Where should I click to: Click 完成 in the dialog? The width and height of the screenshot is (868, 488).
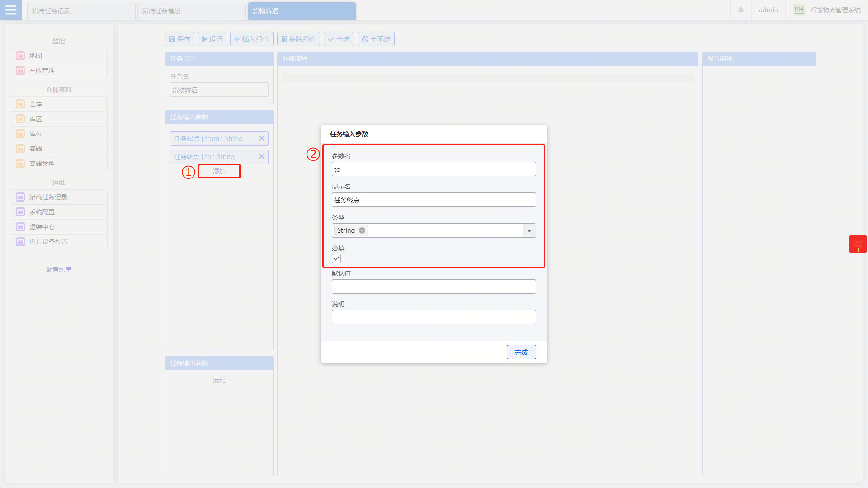click(521, 352)
